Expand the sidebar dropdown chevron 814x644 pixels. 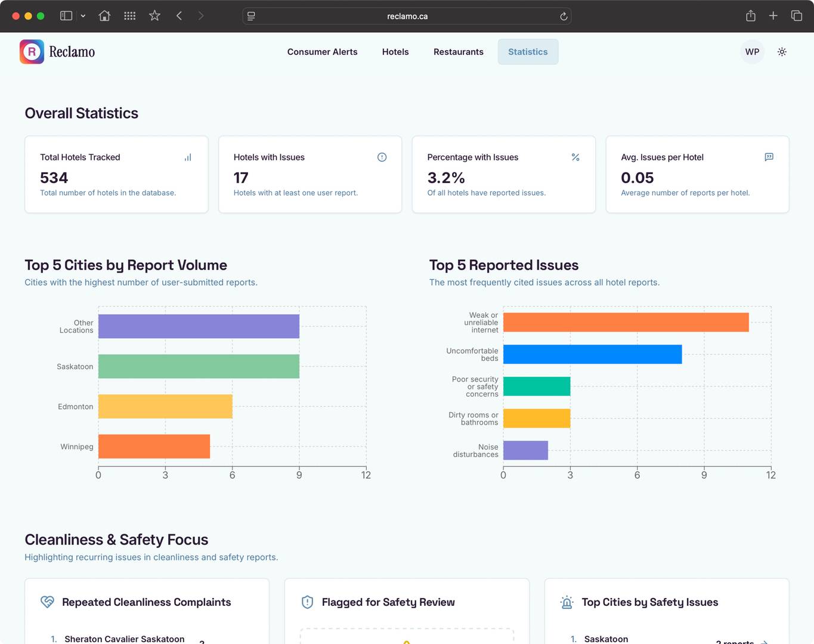(x=83, y=16)
